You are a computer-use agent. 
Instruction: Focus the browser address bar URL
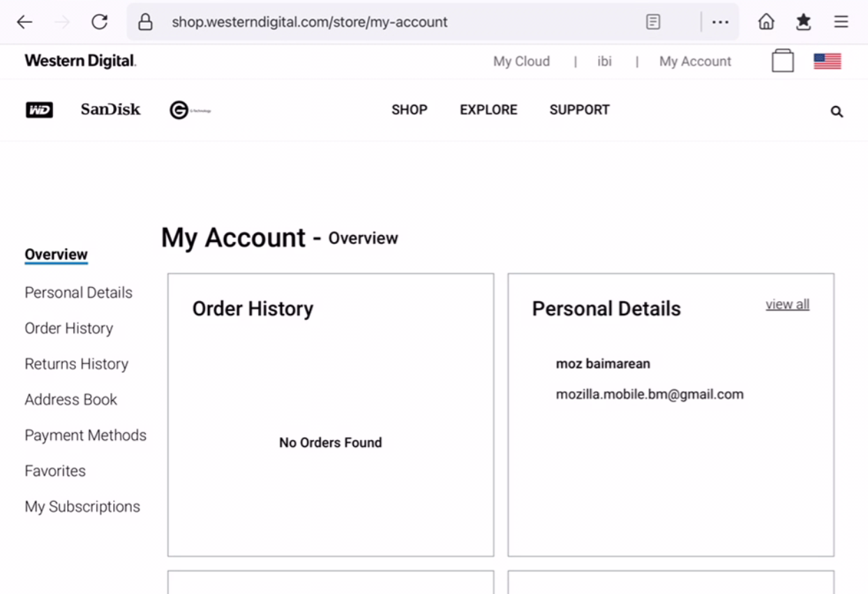pos(310,22)
